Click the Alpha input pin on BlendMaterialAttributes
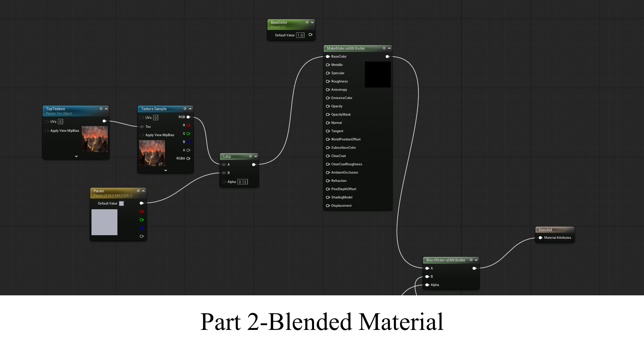The height and width of the screenshot is (358, 644). (427, 285)
